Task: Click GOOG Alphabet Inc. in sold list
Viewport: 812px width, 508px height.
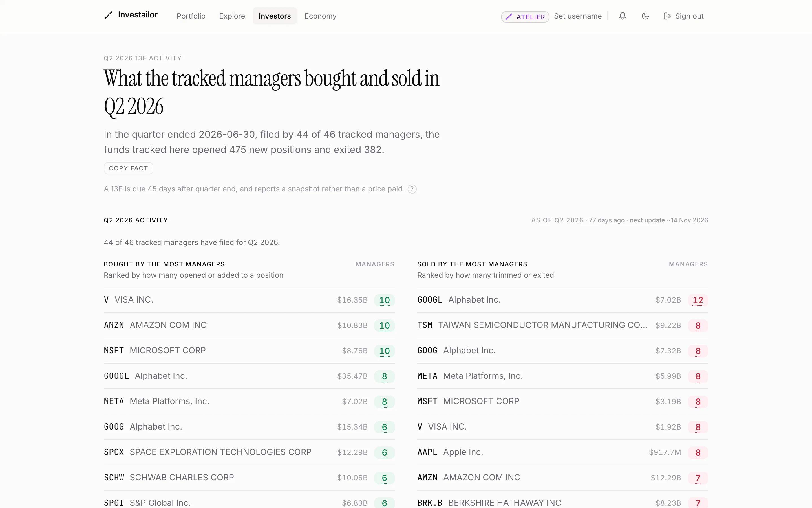Action: [x=563, y=351]
